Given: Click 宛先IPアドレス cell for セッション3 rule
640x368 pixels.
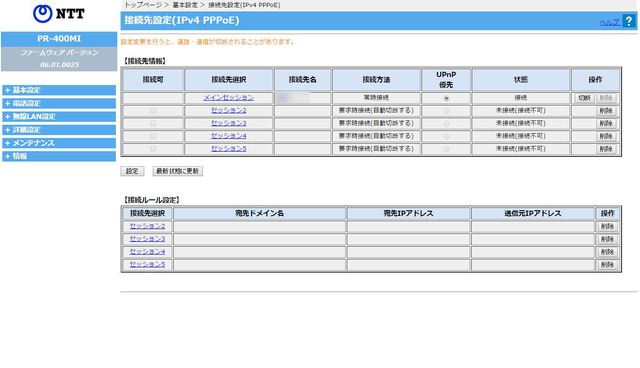Looking at the screenshot, I should point(409,239).
